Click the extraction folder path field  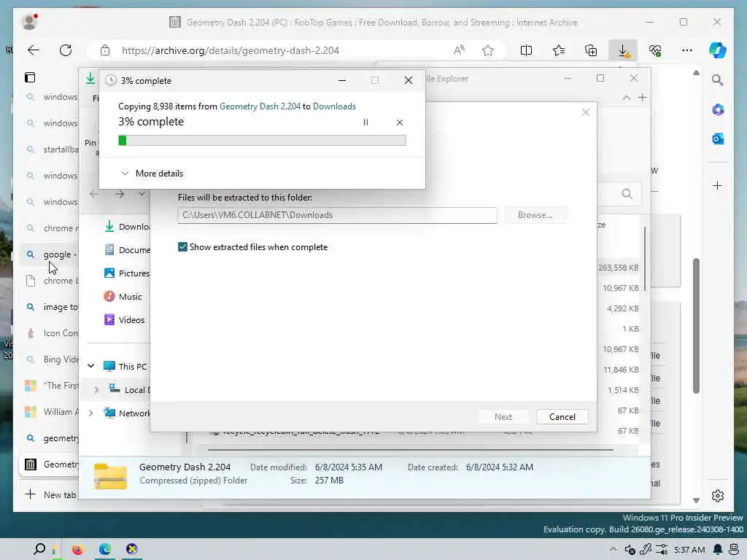pos(337,215)
